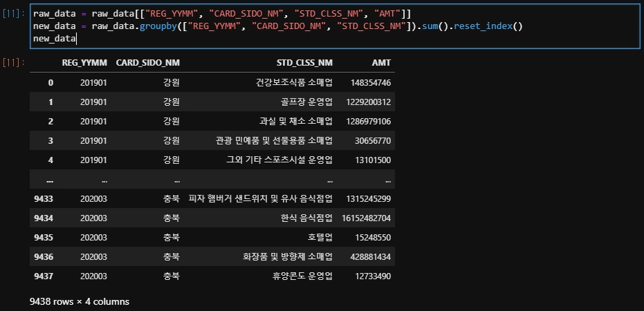
Task: Click the cell '건강보조식품 소매업'
Action: (x=294, y=82)
